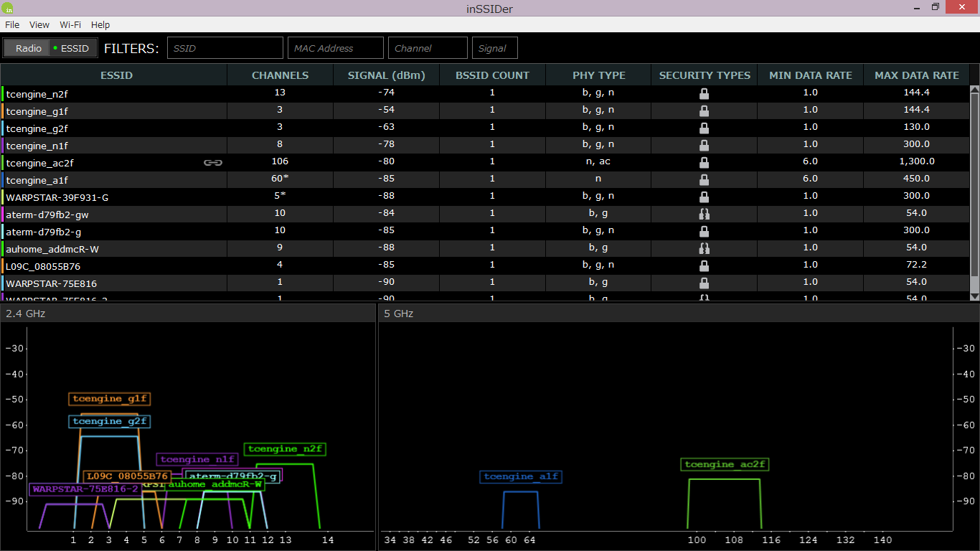Select the auhome_addmcR-W ESSID in table
The image size is (980, 551).
pyautogui.click(x=52, y=248)
